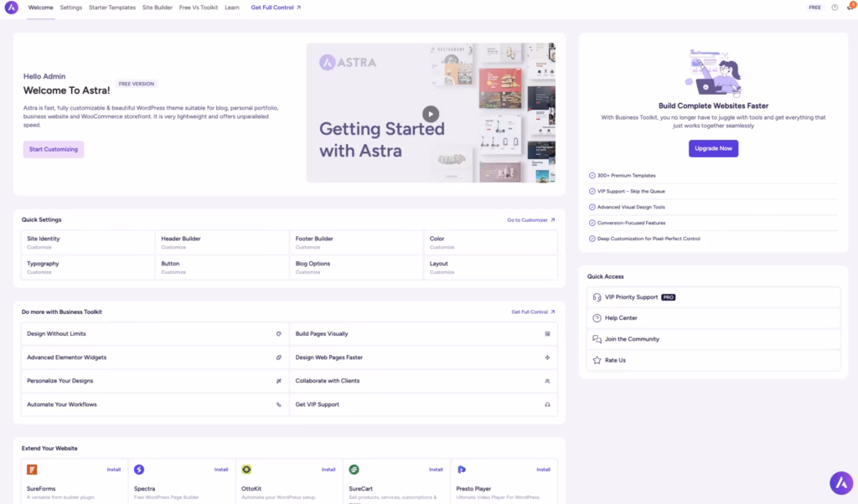Click the Go to Customizer arrow icon

pos(553,220)
